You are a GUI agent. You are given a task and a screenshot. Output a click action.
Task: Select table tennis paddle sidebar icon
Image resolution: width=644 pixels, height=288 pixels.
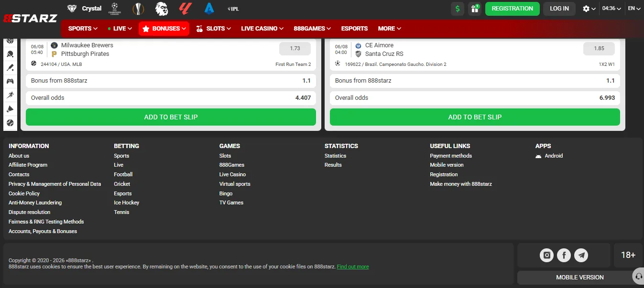tap(10, 54)
